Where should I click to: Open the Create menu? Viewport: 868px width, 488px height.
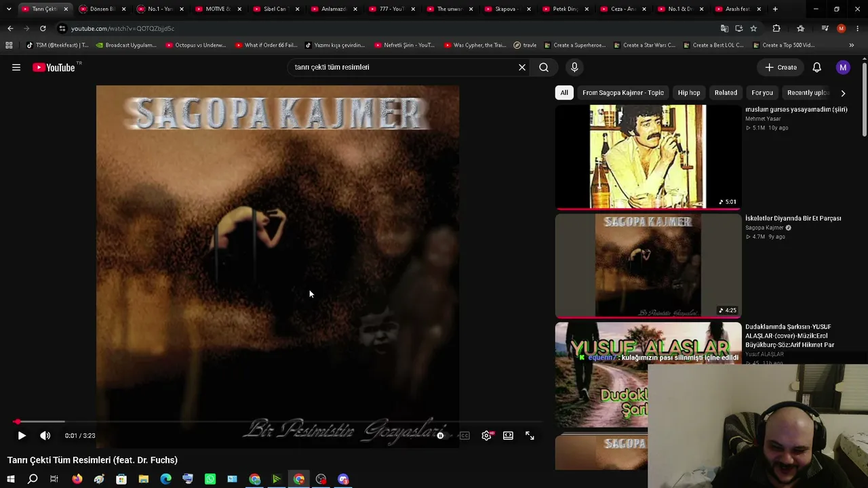tap(781, 67)
